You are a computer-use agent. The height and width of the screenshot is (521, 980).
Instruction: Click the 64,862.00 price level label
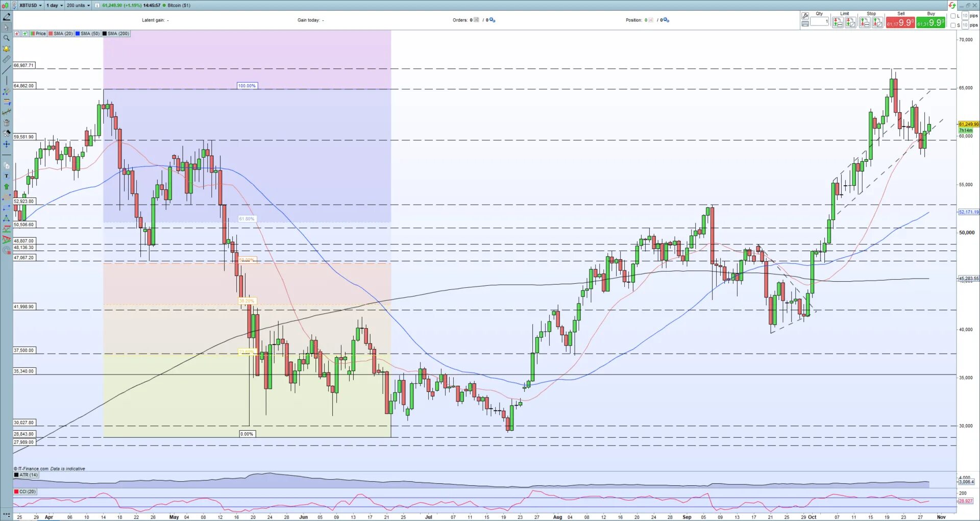point(24,86)
